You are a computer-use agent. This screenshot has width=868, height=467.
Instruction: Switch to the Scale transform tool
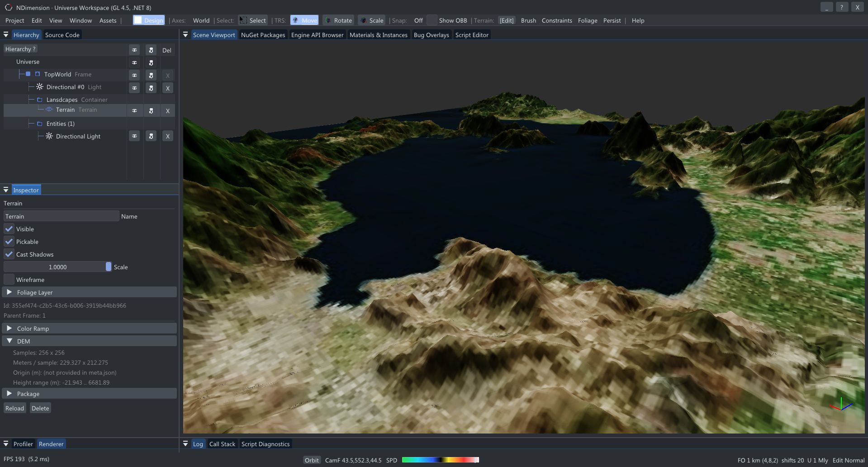(371, 20)
